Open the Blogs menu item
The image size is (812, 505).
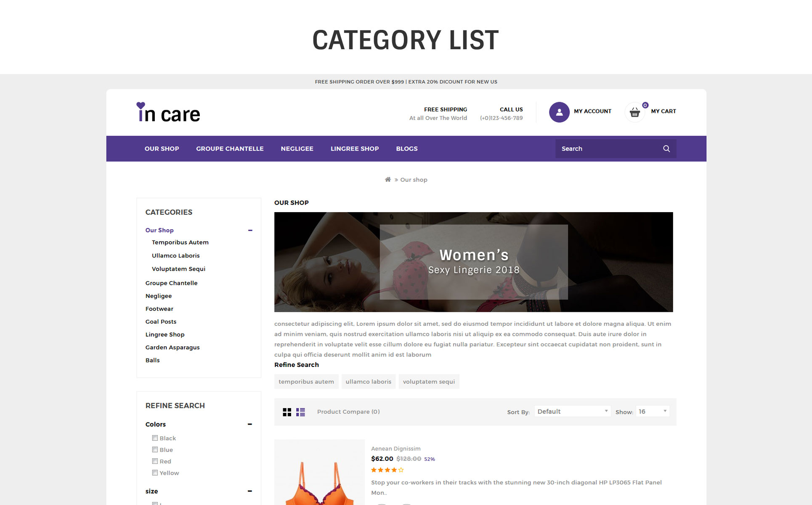[x=407, y=149]
